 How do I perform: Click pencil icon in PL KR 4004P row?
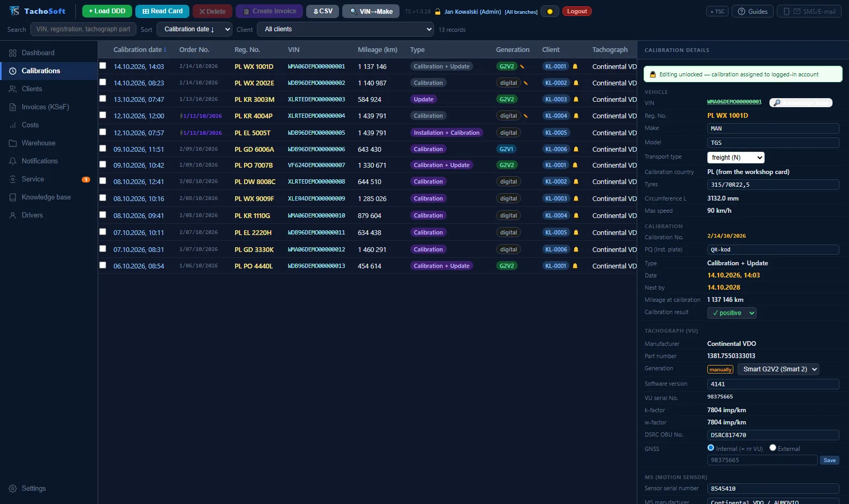(525, 116)
